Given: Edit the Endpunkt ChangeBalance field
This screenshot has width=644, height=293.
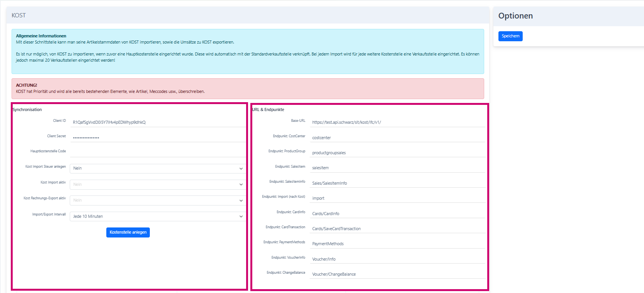Looking at the screenshot, I should pos(397,274).
